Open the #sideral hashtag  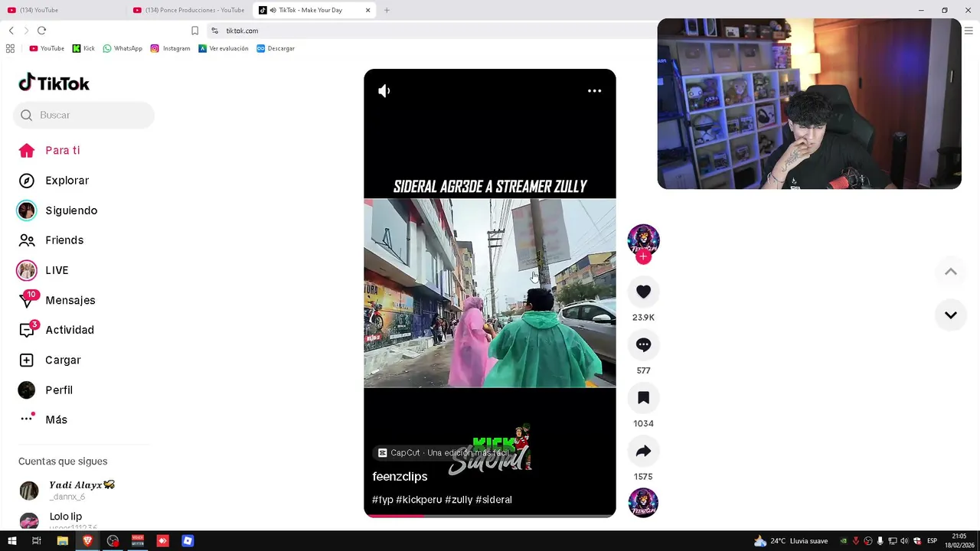click(x=494, y=500)
